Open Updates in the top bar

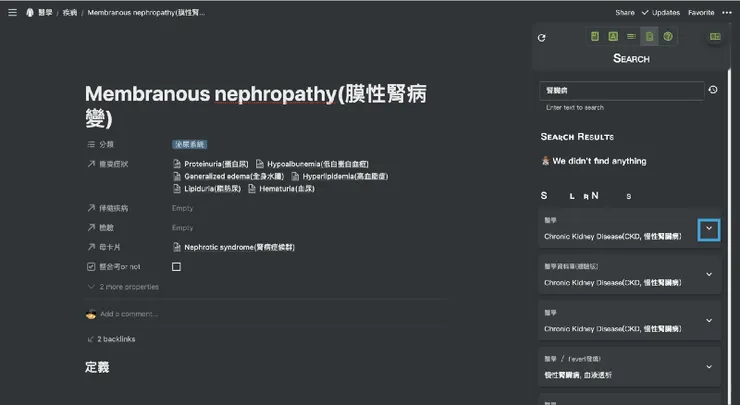click(661, 13)
